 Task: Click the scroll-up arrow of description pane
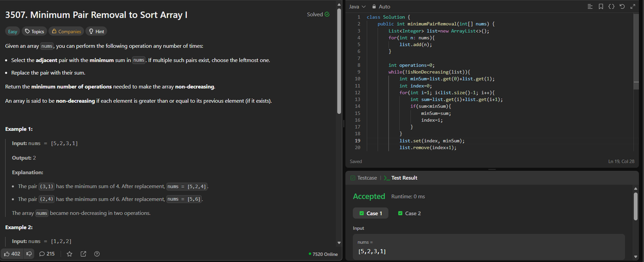point(339,3)
